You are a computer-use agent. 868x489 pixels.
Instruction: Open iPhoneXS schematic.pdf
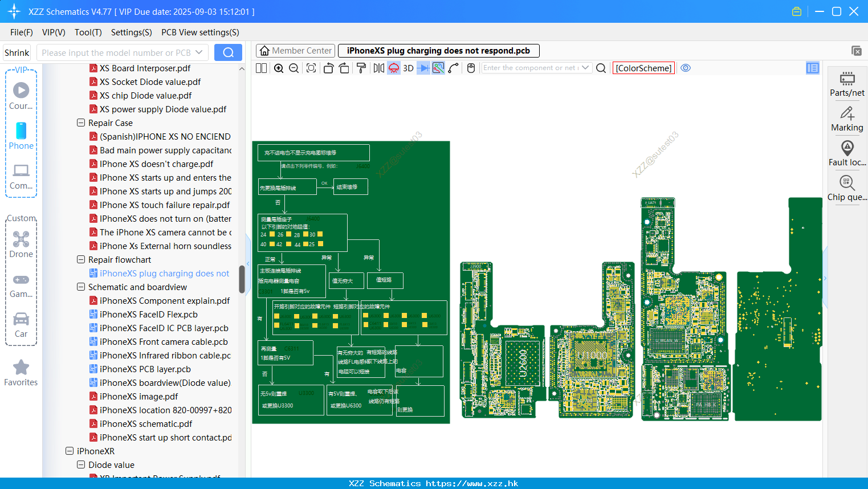pos(146,423)
